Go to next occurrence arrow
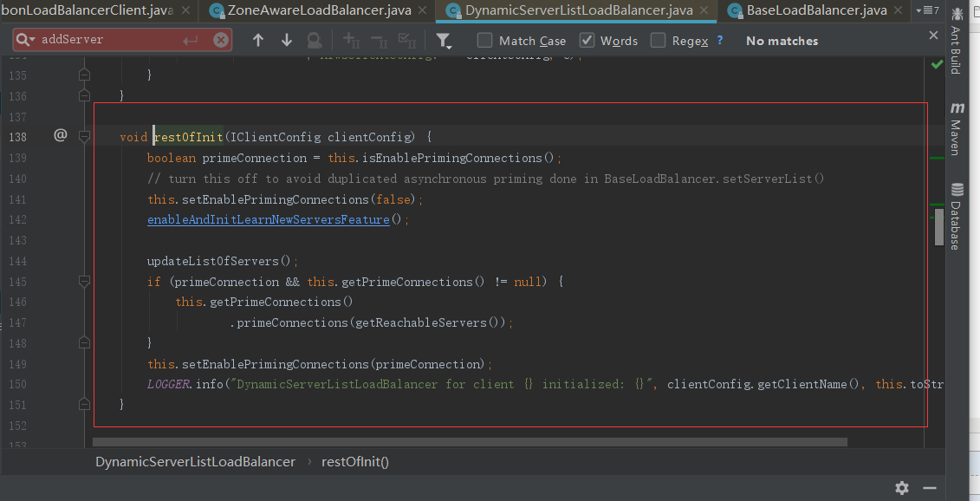The image size is (980, 501). click(287, 40)
